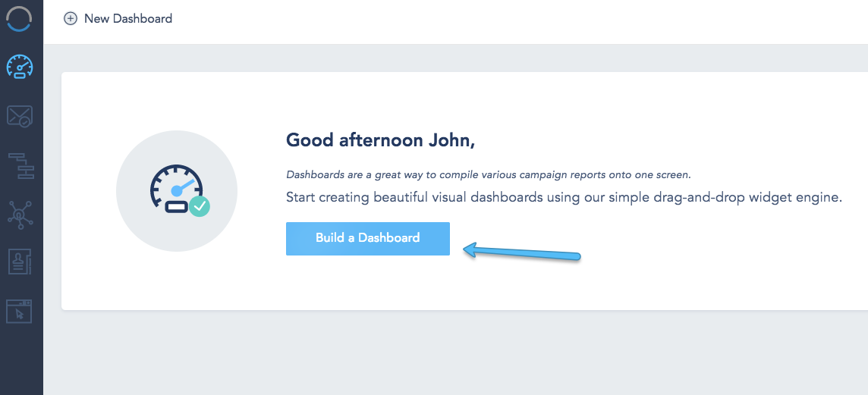Open the Dashboards gauge icon in the sidebar

click(20, 67)
